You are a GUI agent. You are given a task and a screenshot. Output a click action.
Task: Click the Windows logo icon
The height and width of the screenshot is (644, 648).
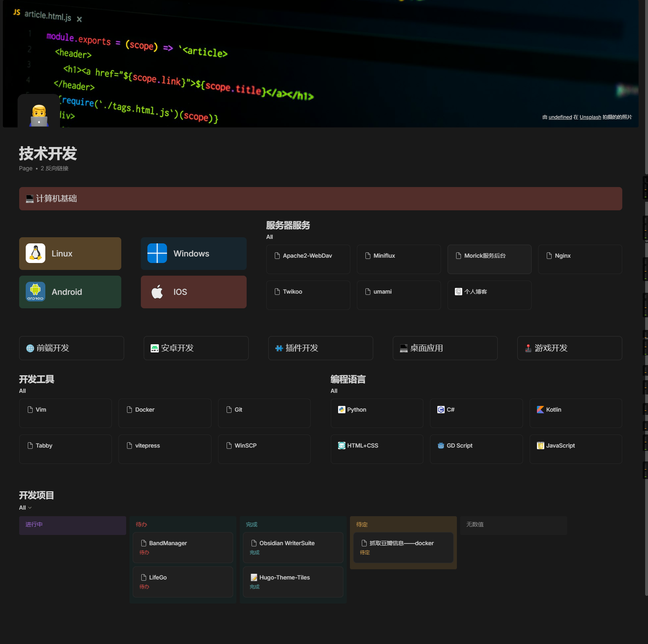tap(157, 254)
